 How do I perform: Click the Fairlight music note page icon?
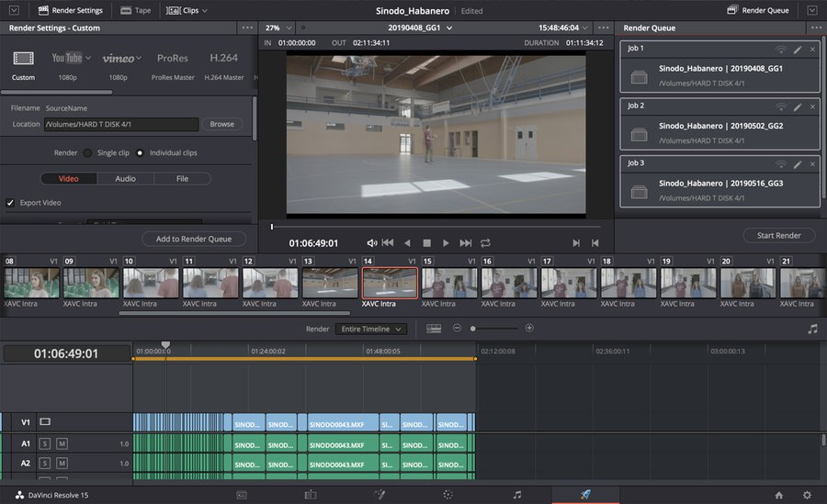(x=516, y=494)
